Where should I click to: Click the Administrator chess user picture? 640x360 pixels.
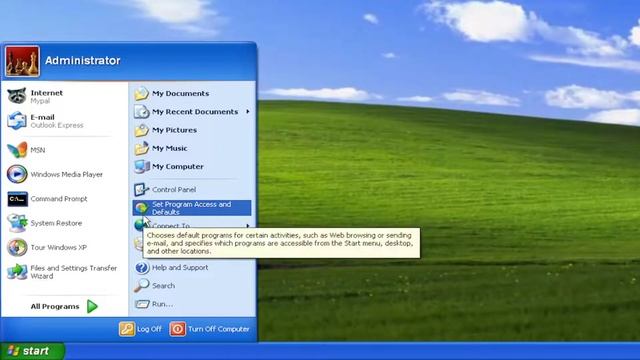(x=22, y=61)
